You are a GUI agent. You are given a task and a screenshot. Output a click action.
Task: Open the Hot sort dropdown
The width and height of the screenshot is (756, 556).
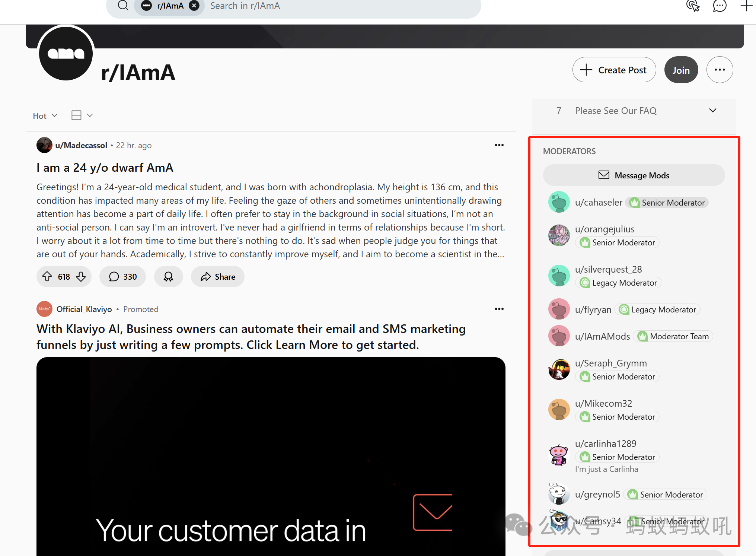pos(45,116)
